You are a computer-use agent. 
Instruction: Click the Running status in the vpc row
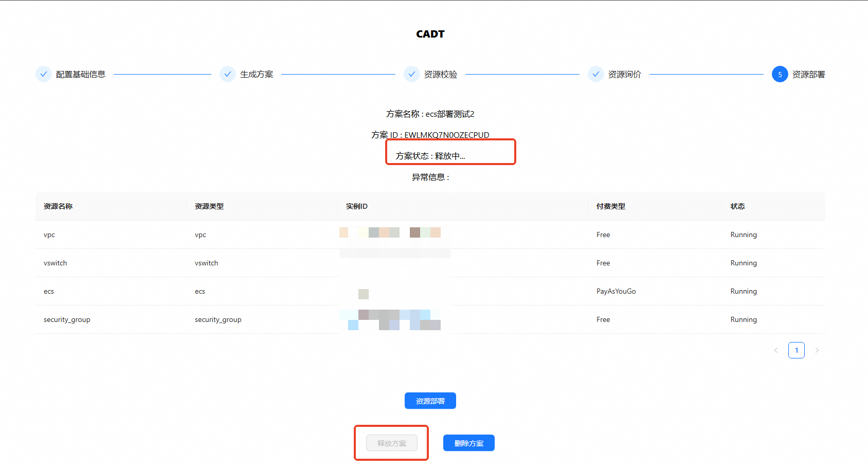744,235
